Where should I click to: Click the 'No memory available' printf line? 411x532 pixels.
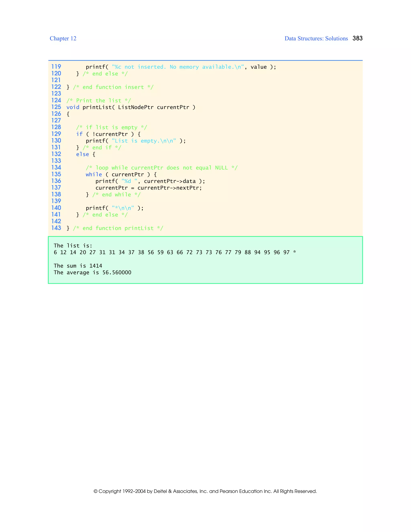(181, 67)
